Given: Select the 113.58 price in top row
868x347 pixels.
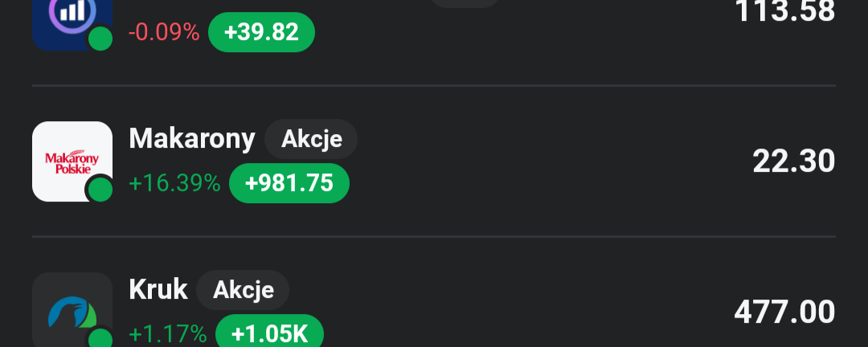Looking at the screenshot, I should pos(784,11).
